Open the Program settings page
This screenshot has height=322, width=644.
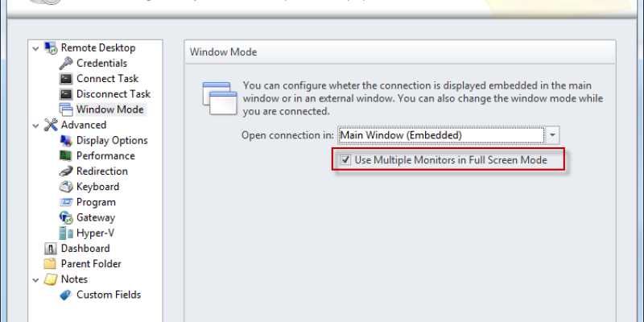96,202
